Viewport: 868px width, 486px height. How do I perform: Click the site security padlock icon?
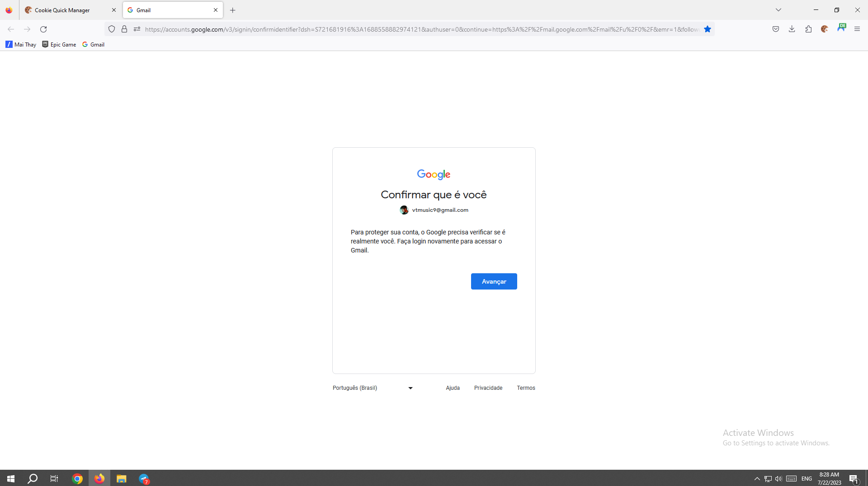(x=124, y=29)
